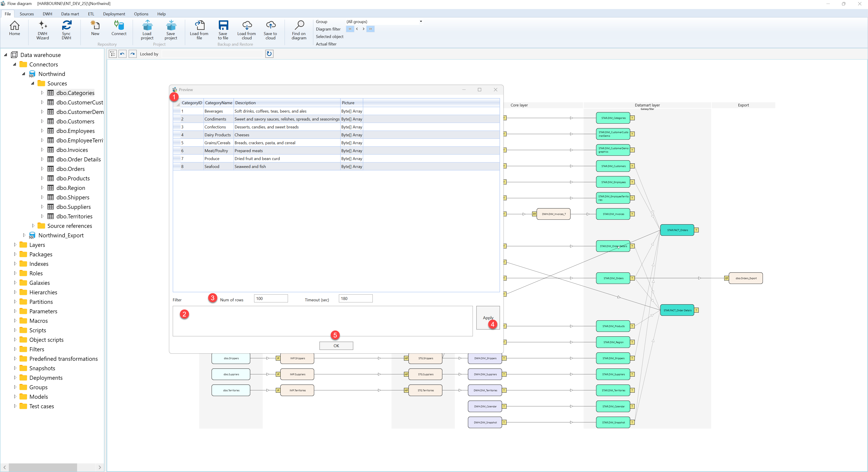The width and height of the screenshot is (868, 472).
Task: Click Load project
Action: (x=147, y=30)
